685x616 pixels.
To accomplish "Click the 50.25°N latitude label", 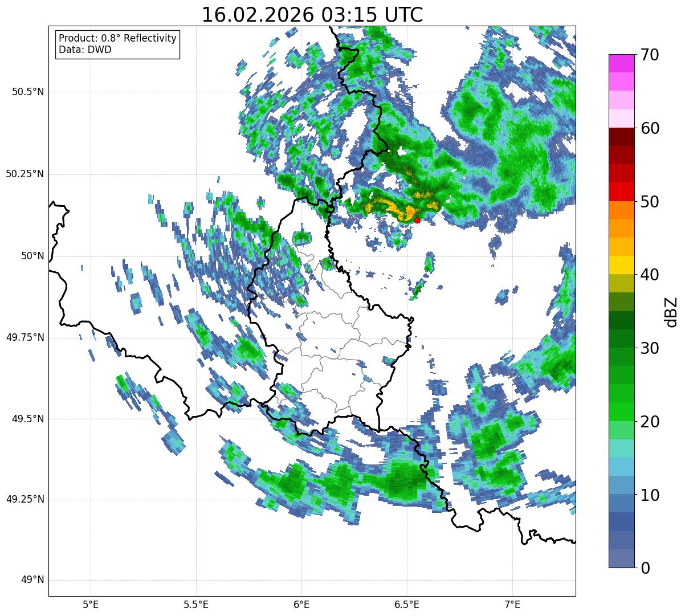I will point(25,174).
